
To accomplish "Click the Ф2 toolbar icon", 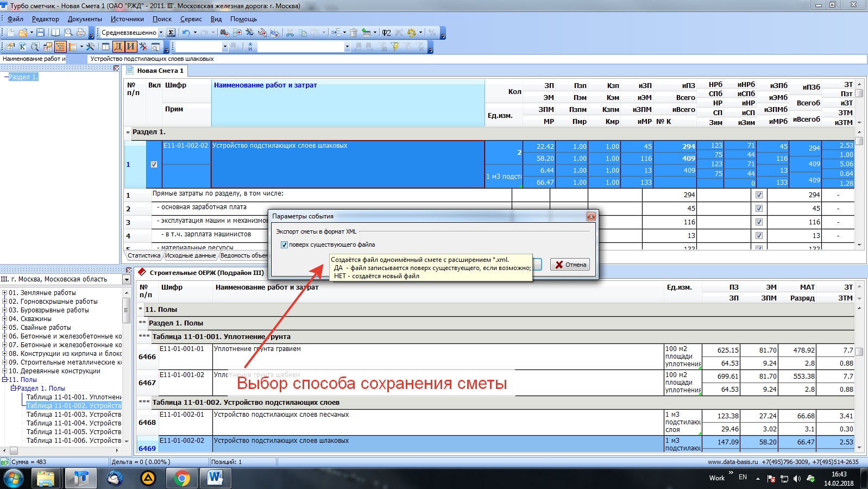I will pos(386,33).
